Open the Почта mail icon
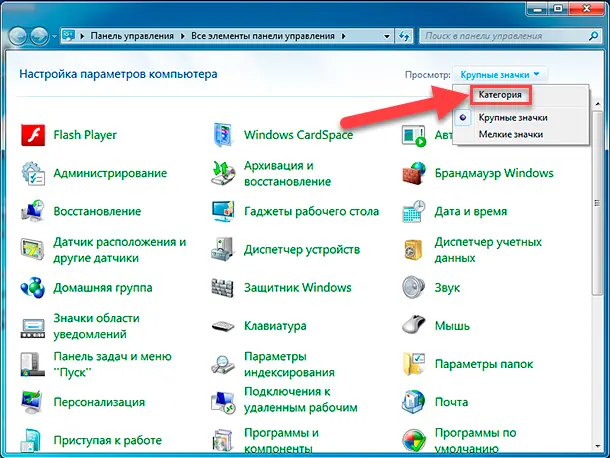 413,402
